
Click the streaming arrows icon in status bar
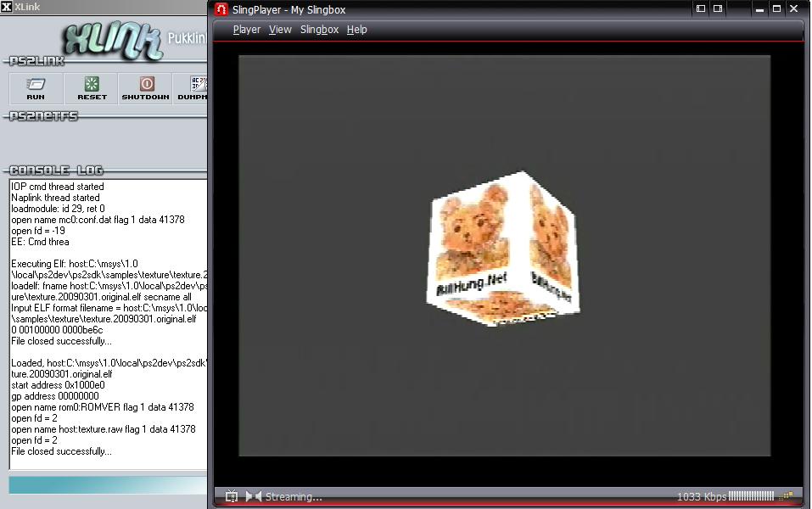coord(253,496)
